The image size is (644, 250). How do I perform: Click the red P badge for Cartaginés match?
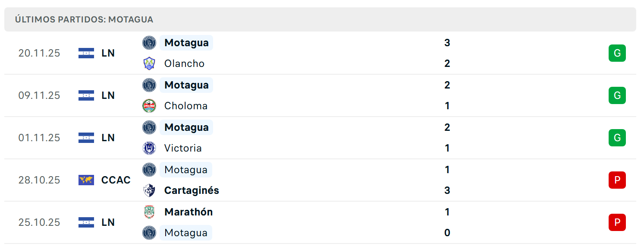[617, 180]
